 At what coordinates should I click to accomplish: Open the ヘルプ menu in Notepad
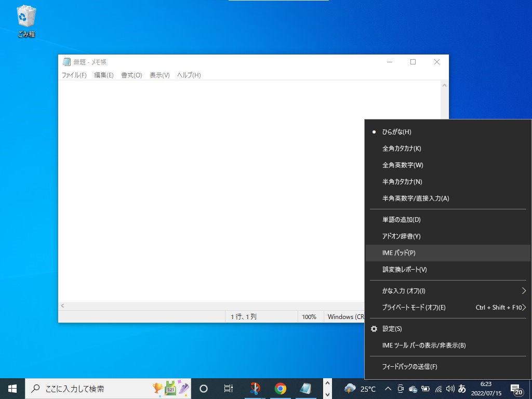(x=189, y=75)
